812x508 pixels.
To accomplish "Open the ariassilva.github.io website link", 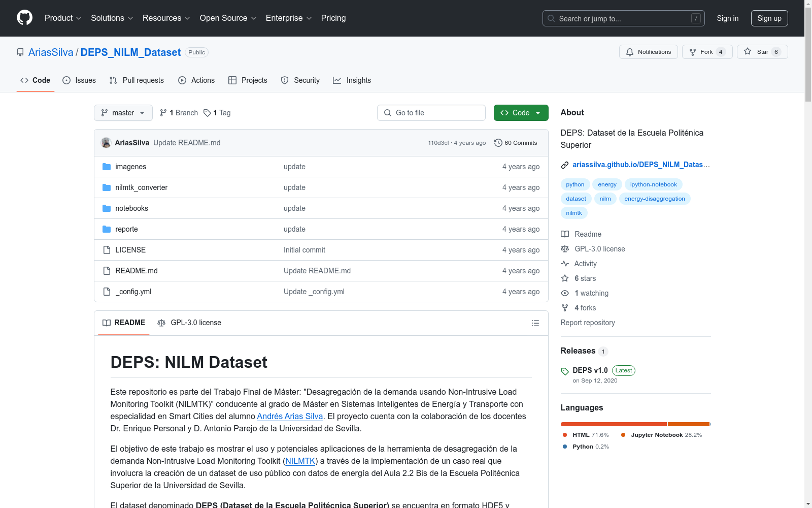I will 641,165.
